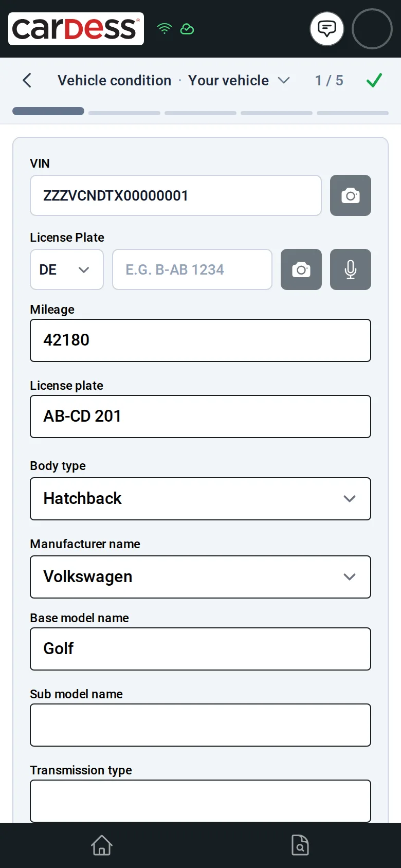The image size is (401, 868).
Task: Scan VIN with the camera button
Action: [351, 195]
